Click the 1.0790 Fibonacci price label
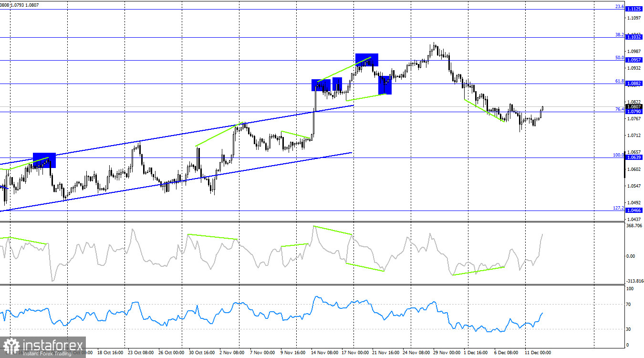 coord(634,112)
